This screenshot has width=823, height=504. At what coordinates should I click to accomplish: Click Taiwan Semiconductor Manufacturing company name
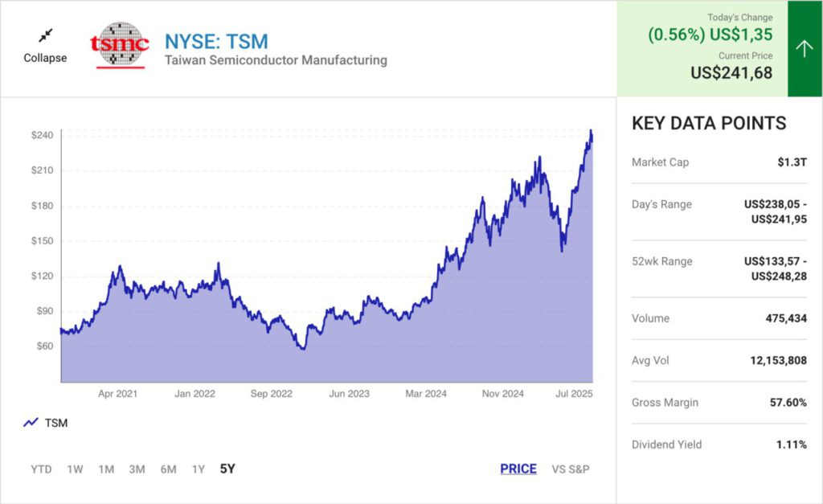276,60
